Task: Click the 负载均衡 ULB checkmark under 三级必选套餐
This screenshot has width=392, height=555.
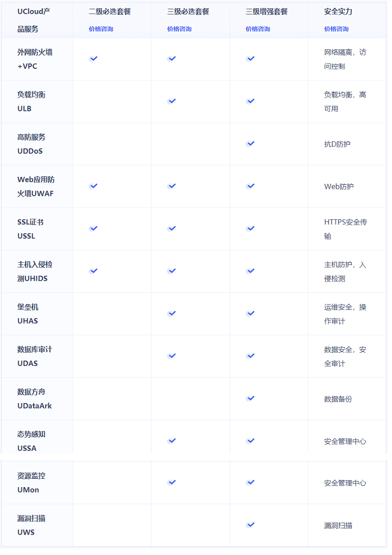Action: (x=172, y=101)
